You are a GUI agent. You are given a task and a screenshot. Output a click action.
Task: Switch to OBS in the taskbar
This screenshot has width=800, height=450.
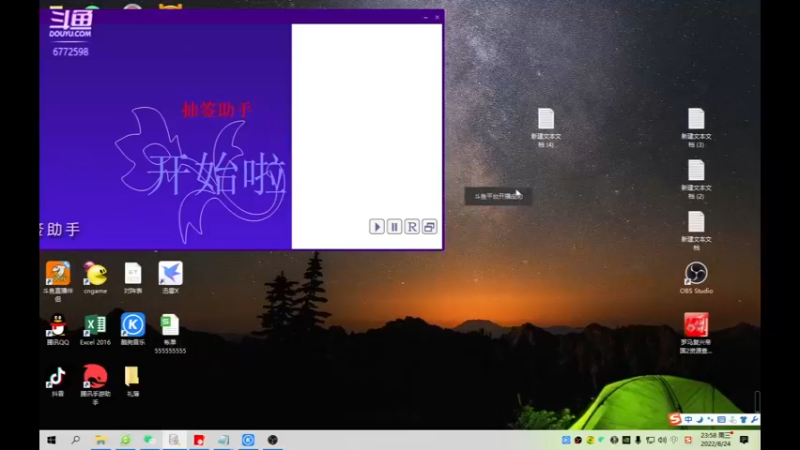pyautogui.click(x=272, y=440)
